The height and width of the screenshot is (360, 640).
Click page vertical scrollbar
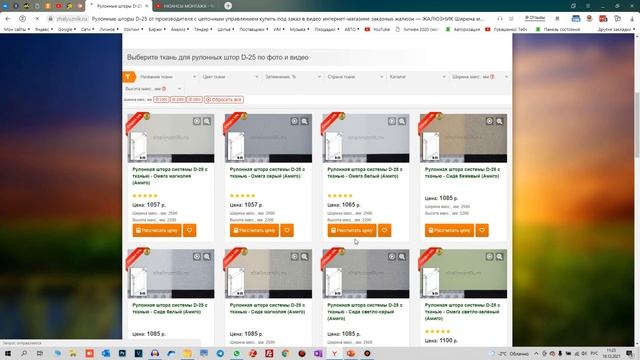pyautogui.click(x=637, y=124)
